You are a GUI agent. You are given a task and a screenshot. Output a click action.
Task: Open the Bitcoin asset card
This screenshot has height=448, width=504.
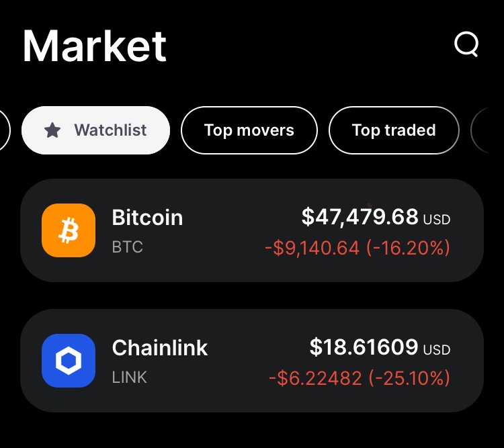[x=252, y=230]
